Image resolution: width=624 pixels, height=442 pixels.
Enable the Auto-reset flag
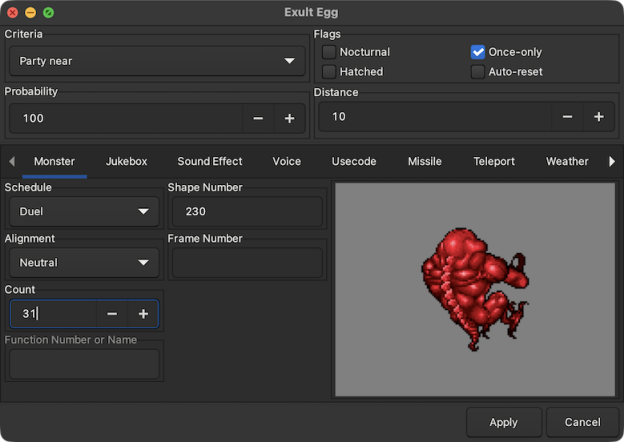[x=478, y=72]
